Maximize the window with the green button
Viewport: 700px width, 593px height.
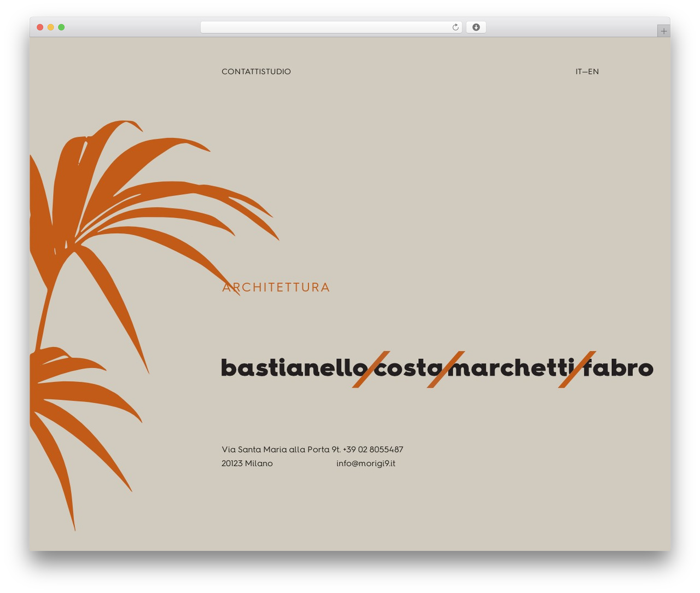coord(61,27)
